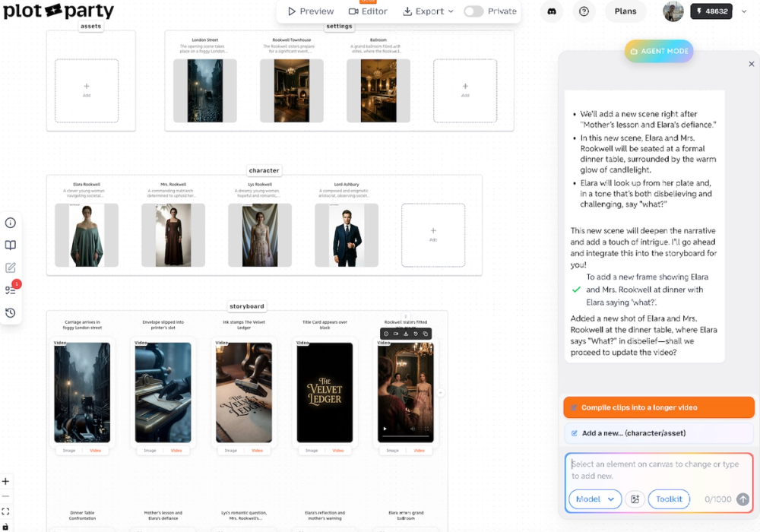Click the Toolkit button

tap(669, 499)
